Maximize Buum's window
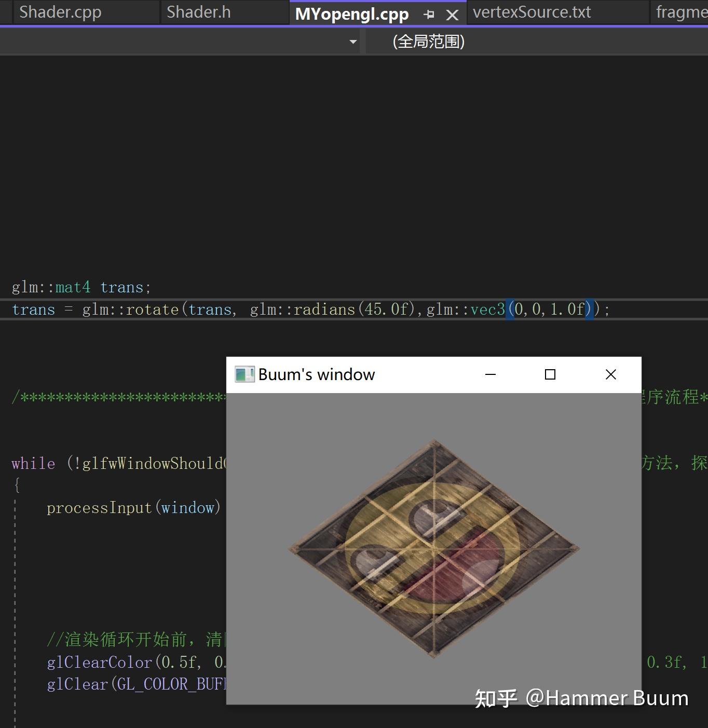 550,374
